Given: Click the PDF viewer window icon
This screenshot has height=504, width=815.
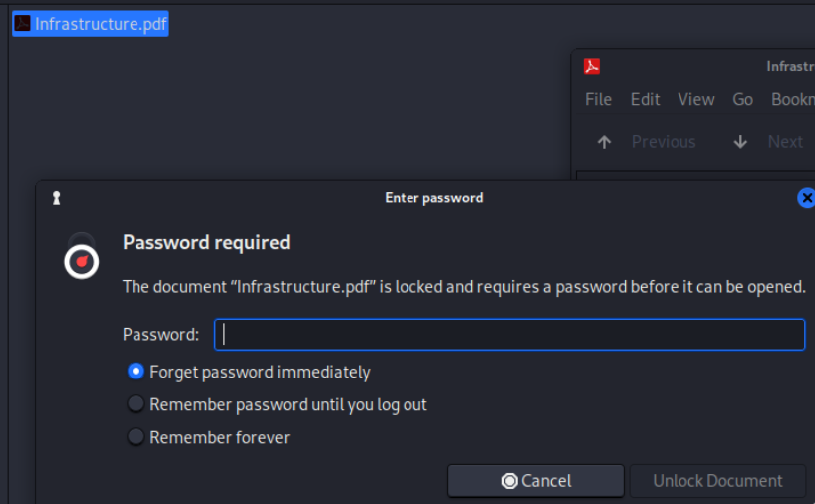Looking at the screenshot, I should [592, 67].
